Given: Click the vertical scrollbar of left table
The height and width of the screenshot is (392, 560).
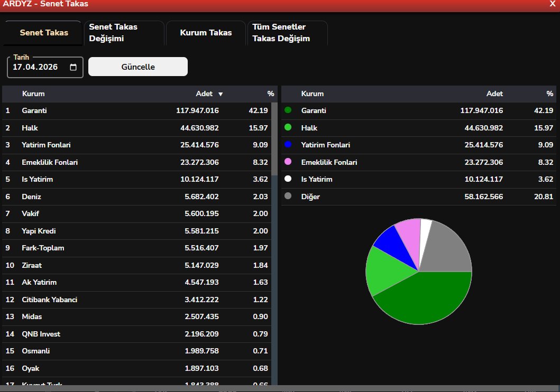Looking at the screenshot, I should pos(274,139).
